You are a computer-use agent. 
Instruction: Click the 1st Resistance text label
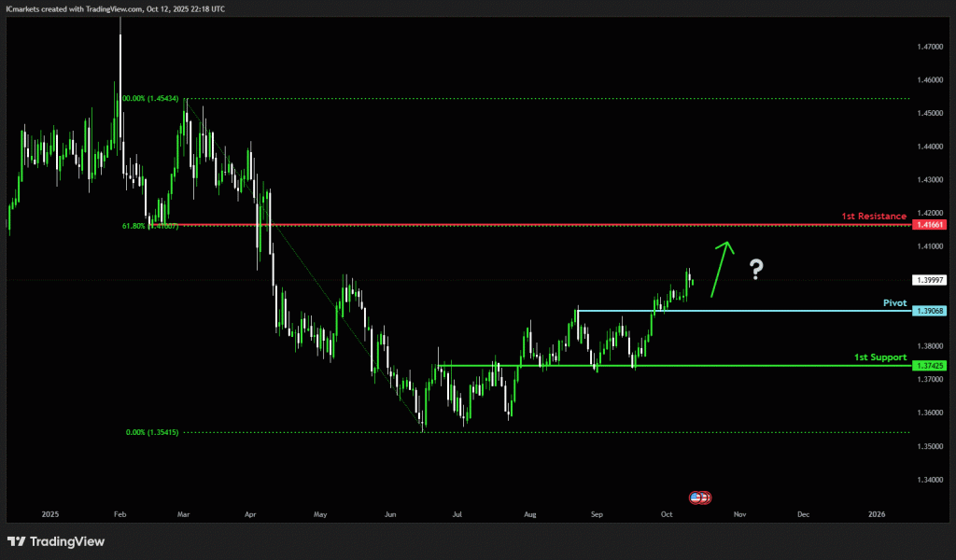point(874,217)
